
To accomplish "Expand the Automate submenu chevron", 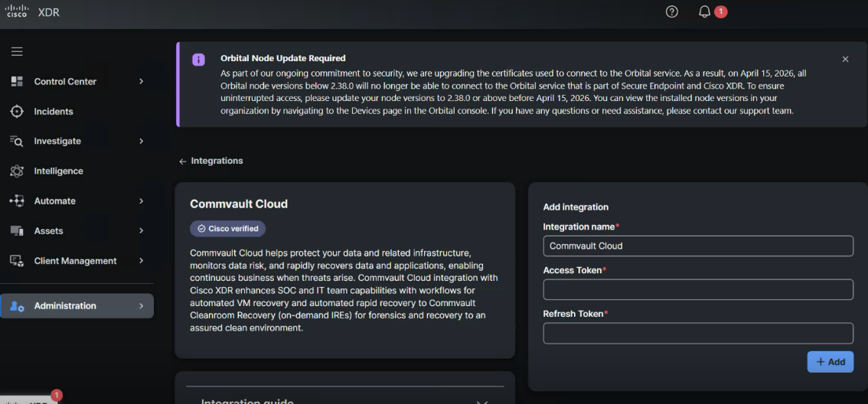I will tap(141, 201).
